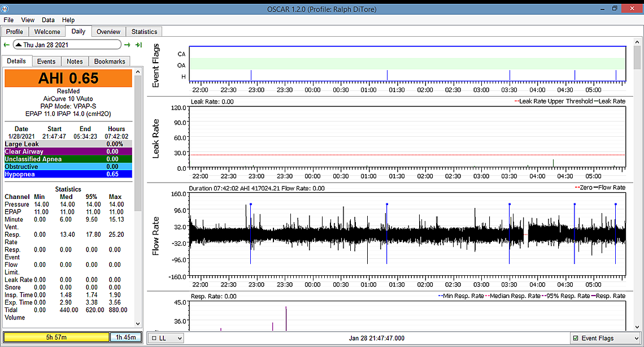Open the Event Flags graph dropdown
The width and height of the screenshot is (644, 347).
coord(606,338)
